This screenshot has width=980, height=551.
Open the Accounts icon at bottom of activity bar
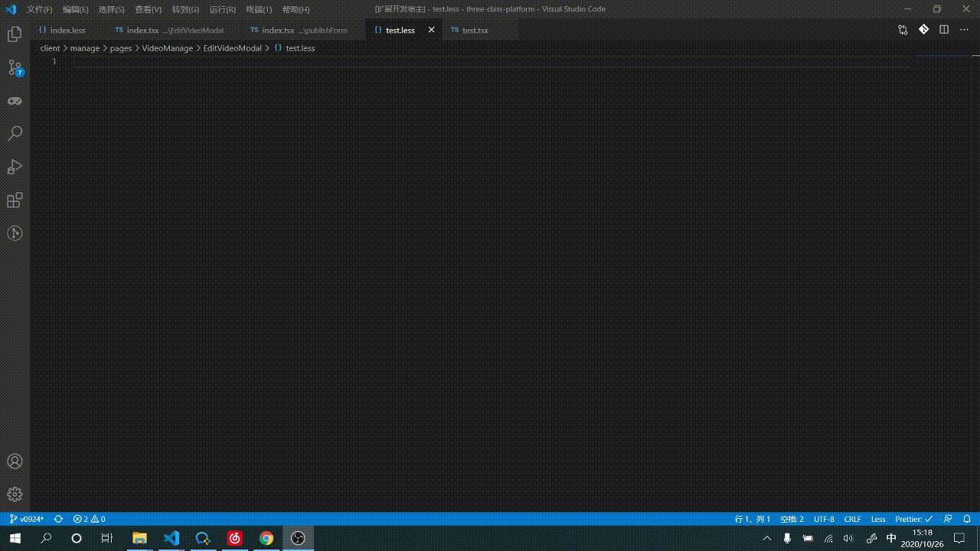tap(15, 461)
